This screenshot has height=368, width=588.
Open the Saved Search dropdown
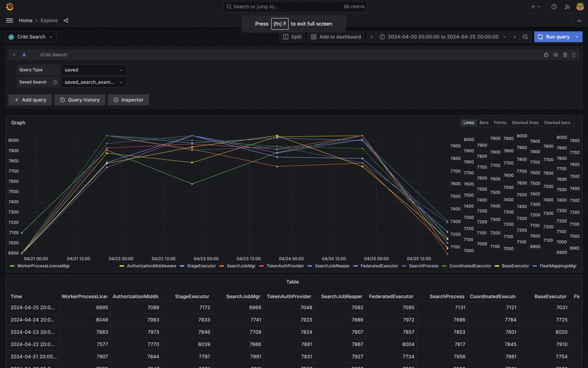(94, 82)
